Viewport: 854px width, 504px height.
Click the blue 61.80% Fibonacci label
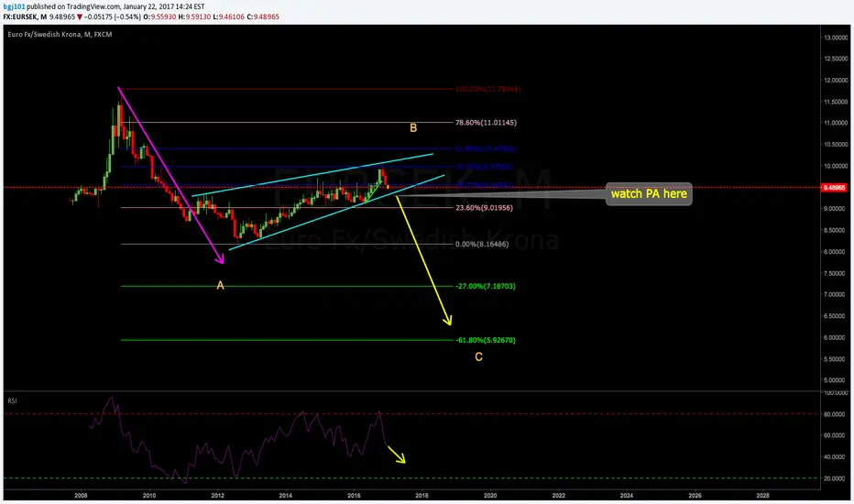[x=486, y=148]
